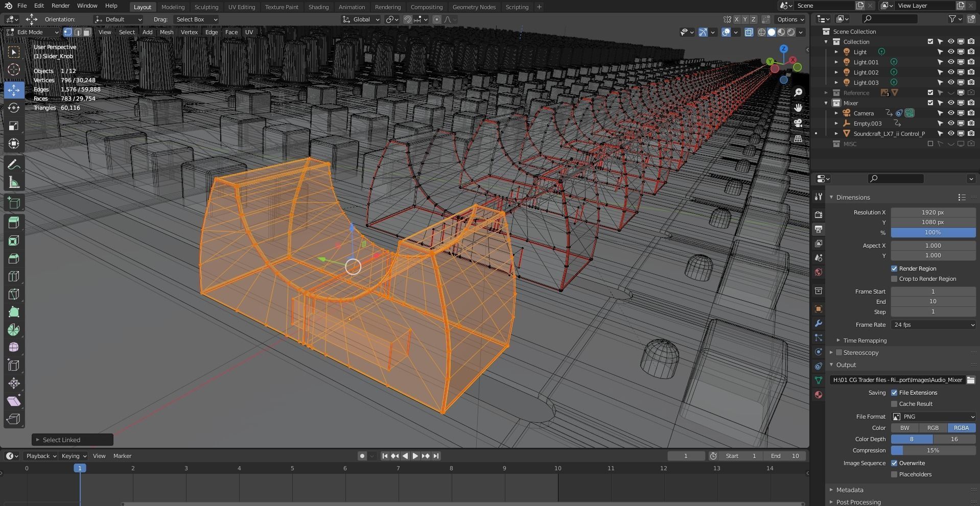This screenshot has width=980, height=506.
Task: Set Color Depth to 16
Action: pos(954,439)
